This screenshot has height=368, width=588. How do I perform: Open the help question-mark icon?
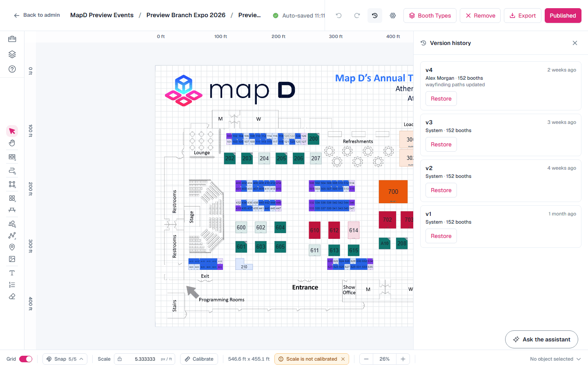point(12,69)
